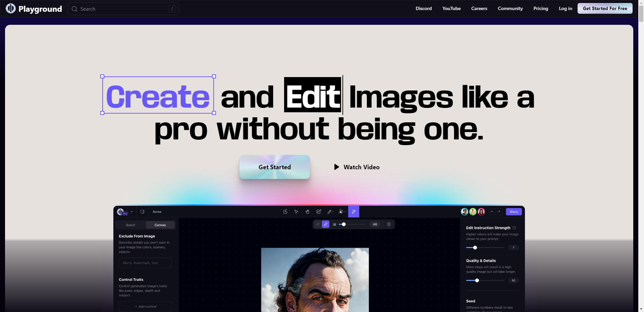Click the brush stroke width lines icon

click(334, 224)
